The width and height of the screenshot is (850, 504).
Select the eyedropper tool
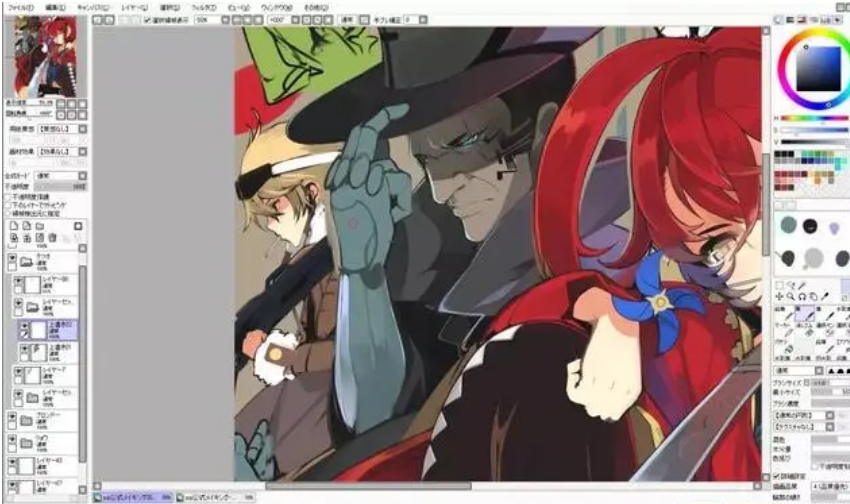click(825, 296)
